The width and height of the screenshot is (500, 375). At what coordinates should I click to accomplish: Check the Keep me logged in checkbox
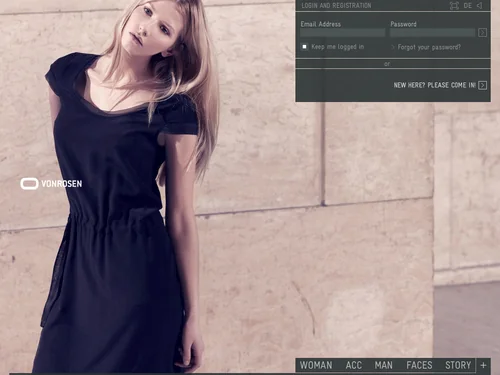pyautogui.click(x=304, y=47)
